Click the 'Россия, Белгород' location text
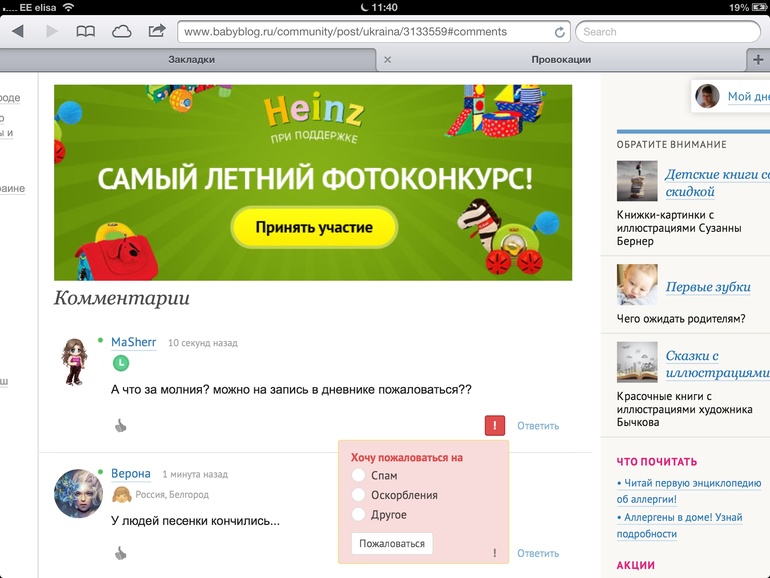The image size is (770, 578). click(x=172, y=495)
